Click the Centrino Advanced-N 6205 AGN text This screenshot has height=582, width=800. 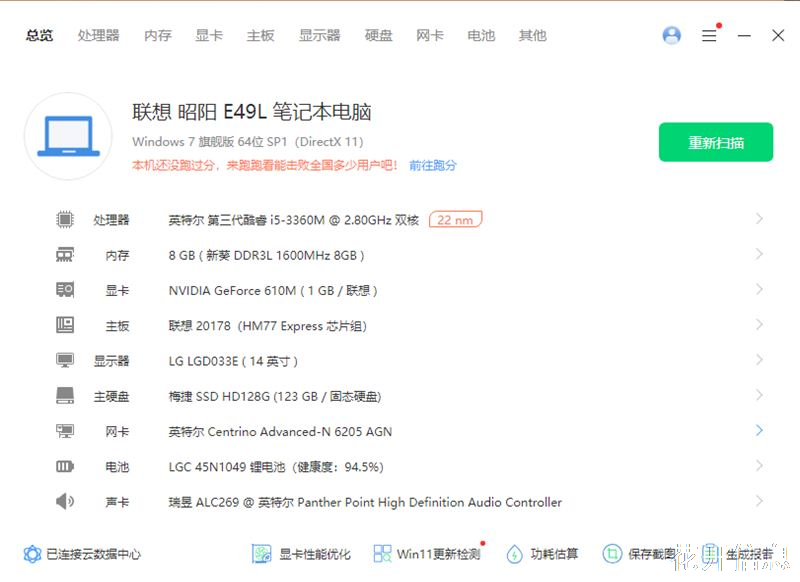coord(280,432)
